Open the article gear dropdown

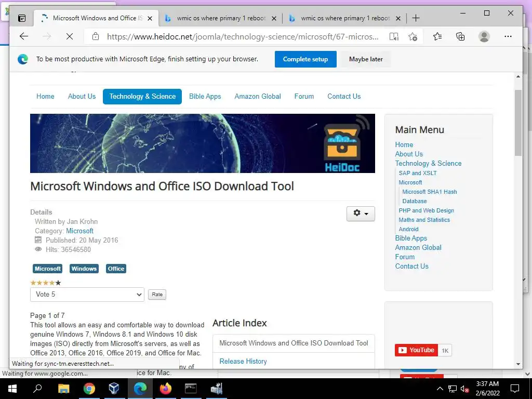[361, 214]
